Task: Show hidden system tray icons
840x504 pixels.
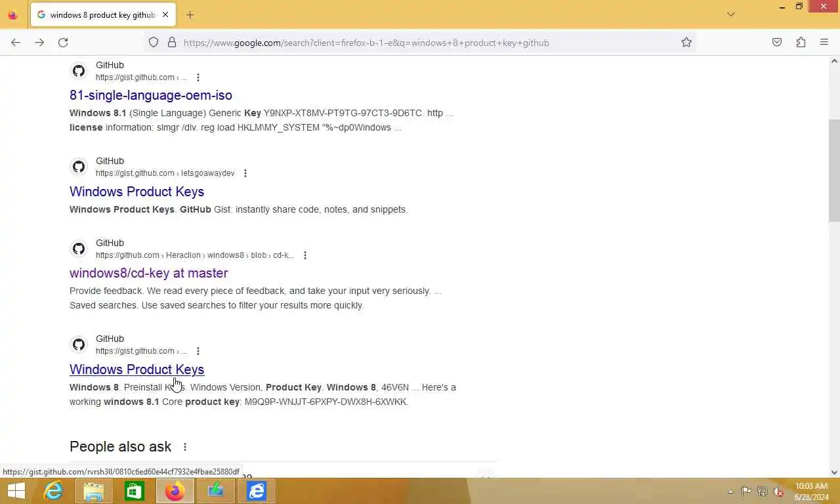Action: 730,492
